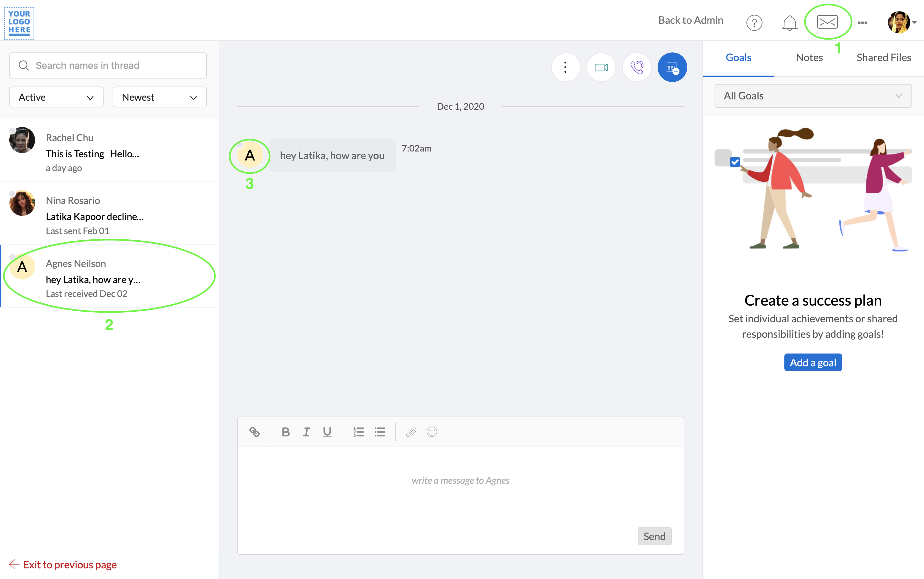924x579 pixels.
Task: Click the Add a goal button
Action: tap(813, 362)
